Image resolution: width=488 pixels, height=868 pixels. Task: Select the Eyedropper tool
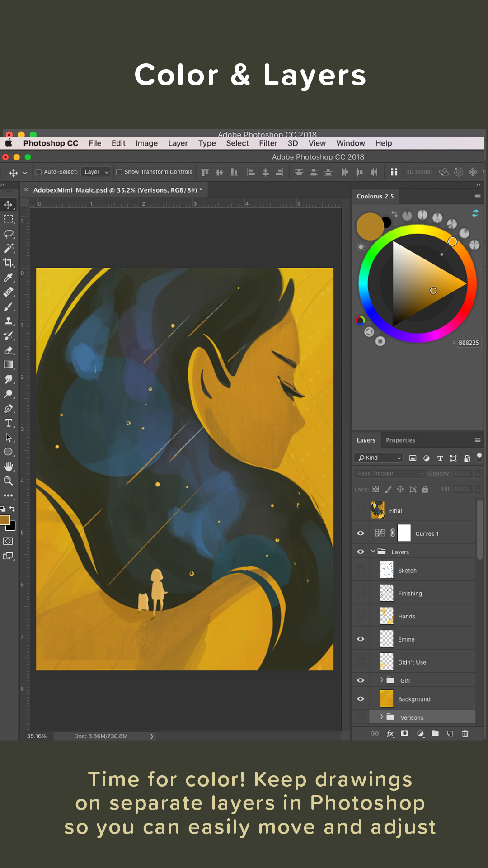[8, 277]
